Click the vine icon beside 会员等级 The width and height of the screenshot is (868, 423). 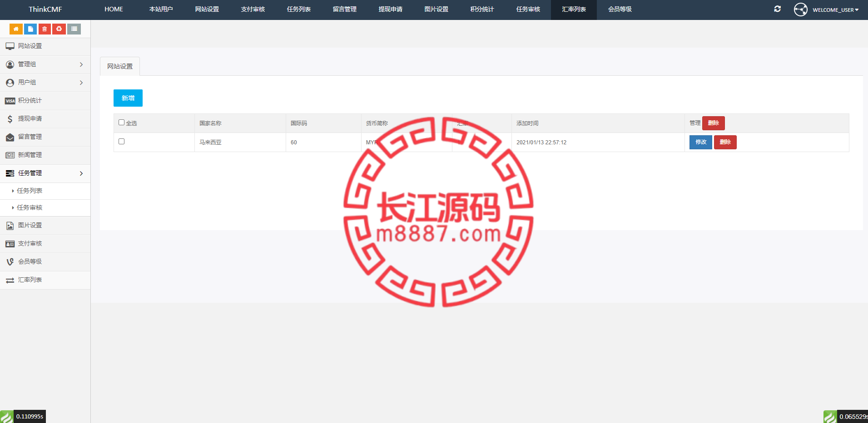(10, 262)
